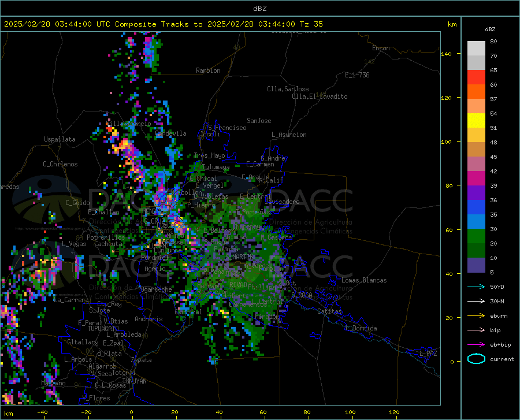Click the Catitas label on map
This screenshot has height=420, width=520.
(330, 311)
